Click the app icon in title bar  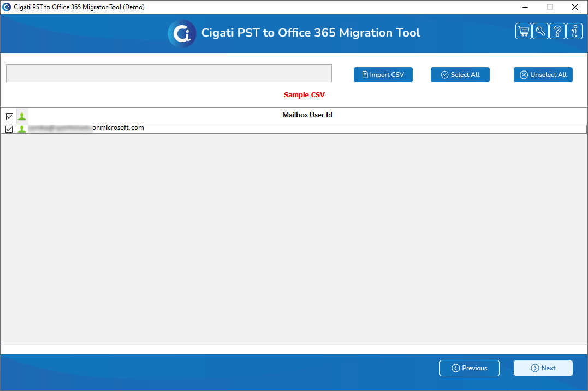tap(7, 7)
